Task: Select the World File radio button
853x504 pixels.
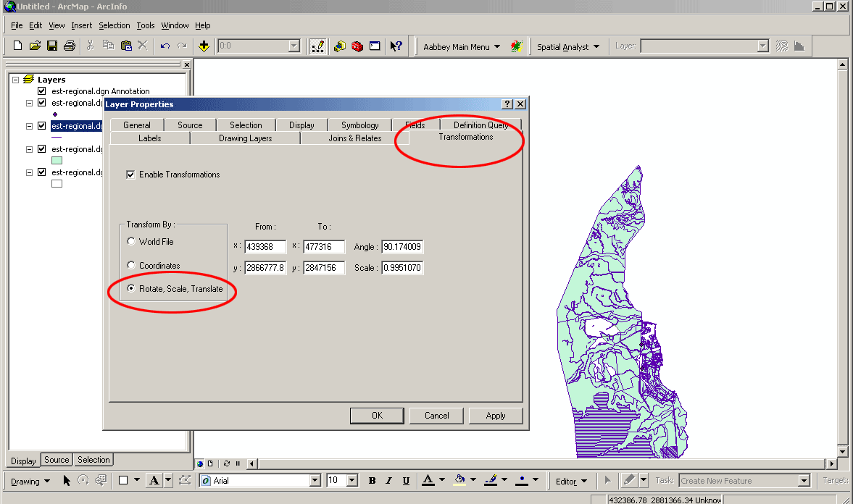Action: (130, 241)
